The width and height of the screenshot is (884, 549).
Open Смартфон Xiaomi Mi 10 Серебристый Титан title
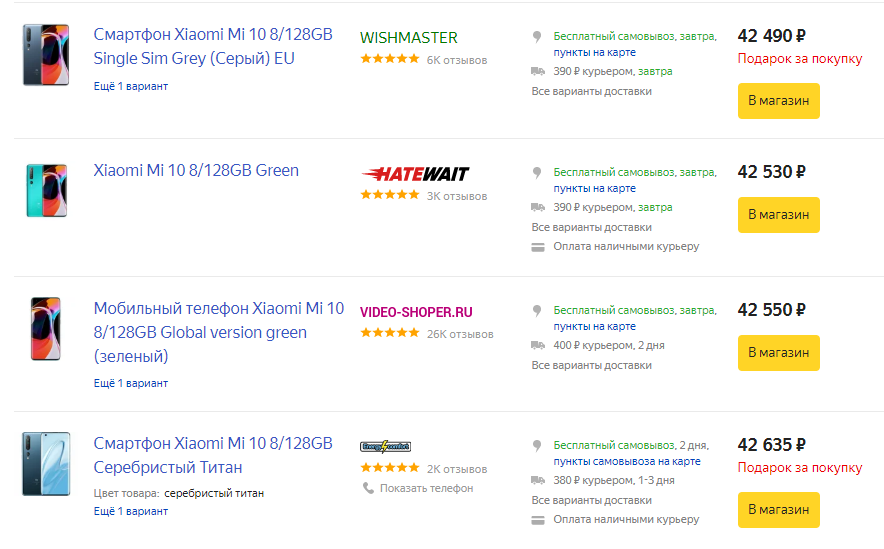tap(213, 455)
